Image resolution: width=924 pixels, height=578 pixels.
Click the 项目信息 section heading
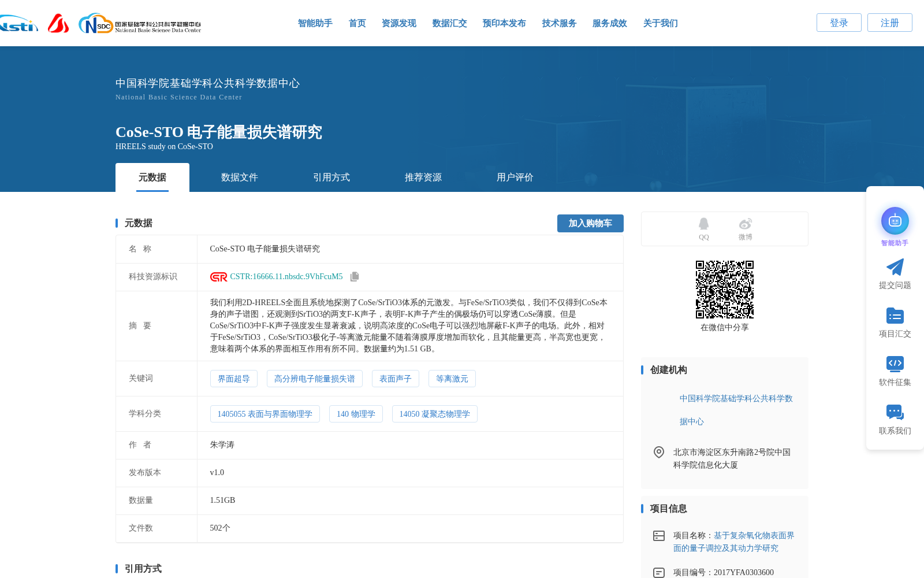coord(669,509)
